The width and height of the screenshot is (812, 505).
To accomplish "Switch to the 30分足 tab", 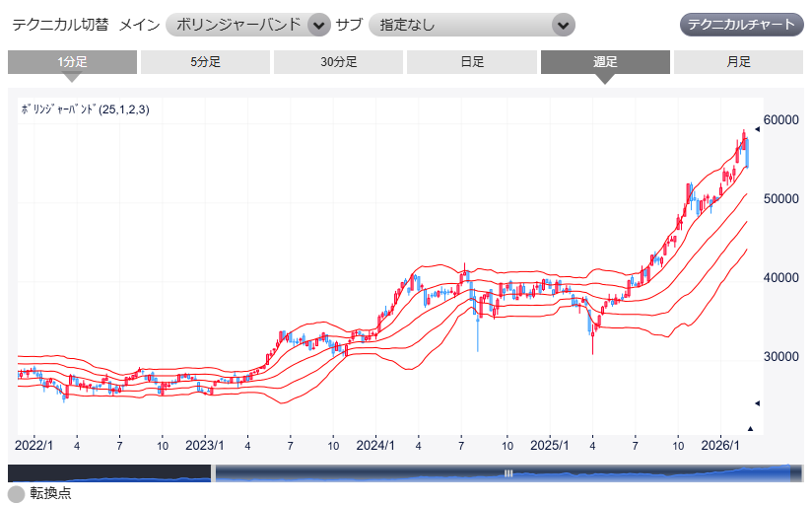I will pyautogui.click(x=339, y=62).
